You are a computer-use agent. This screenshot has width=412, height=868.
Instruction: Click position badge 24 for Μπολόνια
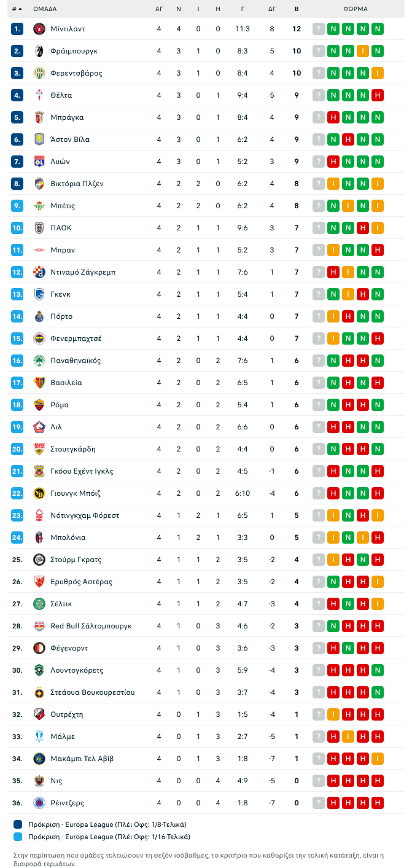coord(17,538)
